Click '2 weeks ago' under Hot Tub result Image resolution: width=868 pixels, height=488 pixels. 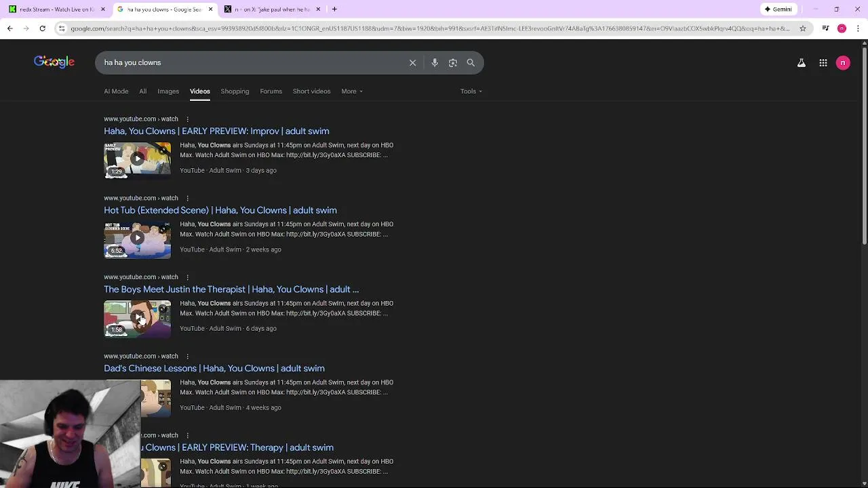click(x=263, y=249)
